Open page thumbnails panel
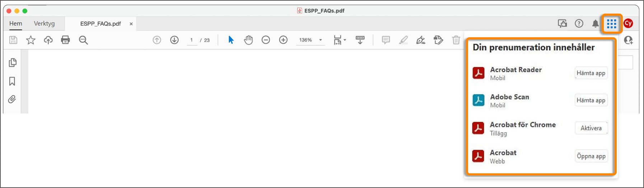This screenshot has height=188, width=644. pyautogui.click(x=13, y=63)
